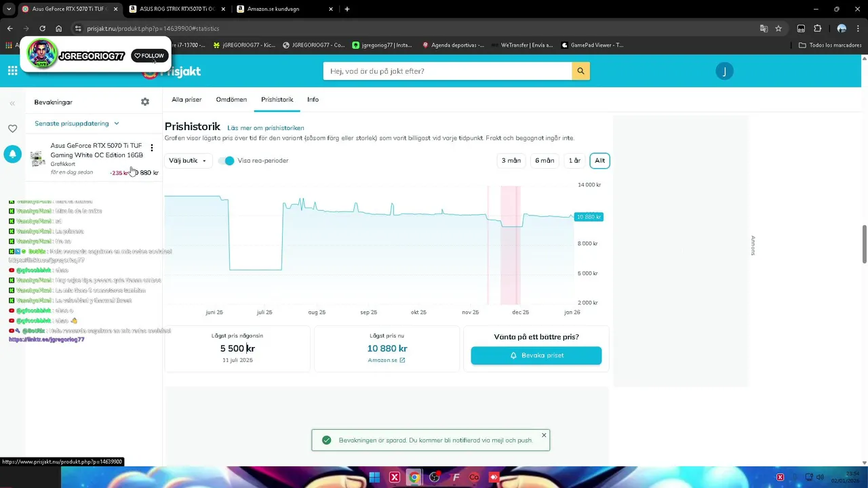Image resolution: width=868 pixels, height=488 pixels.
Task: Open Windows Start menu
Action: point(374,477)
